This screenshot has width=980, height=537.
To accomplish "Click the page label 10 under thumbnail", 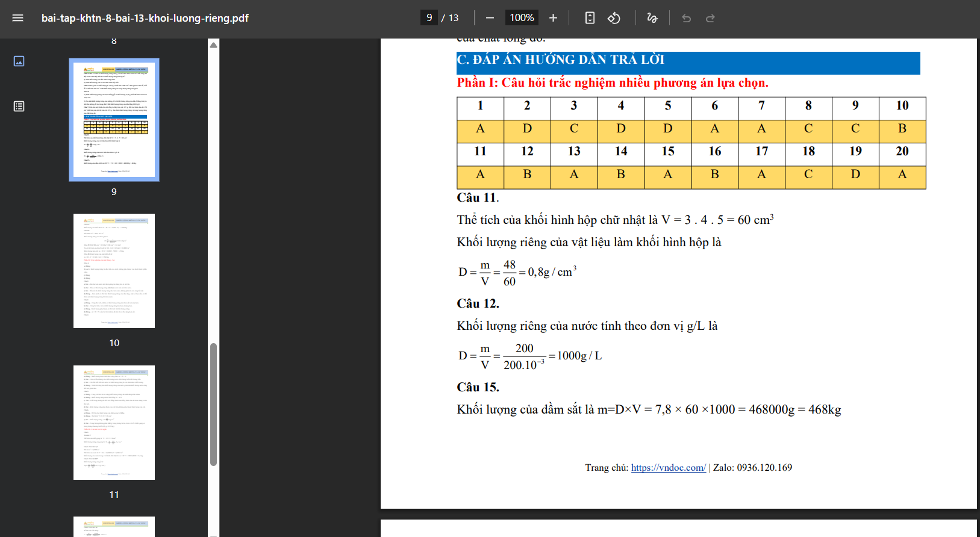I will 114,343.
